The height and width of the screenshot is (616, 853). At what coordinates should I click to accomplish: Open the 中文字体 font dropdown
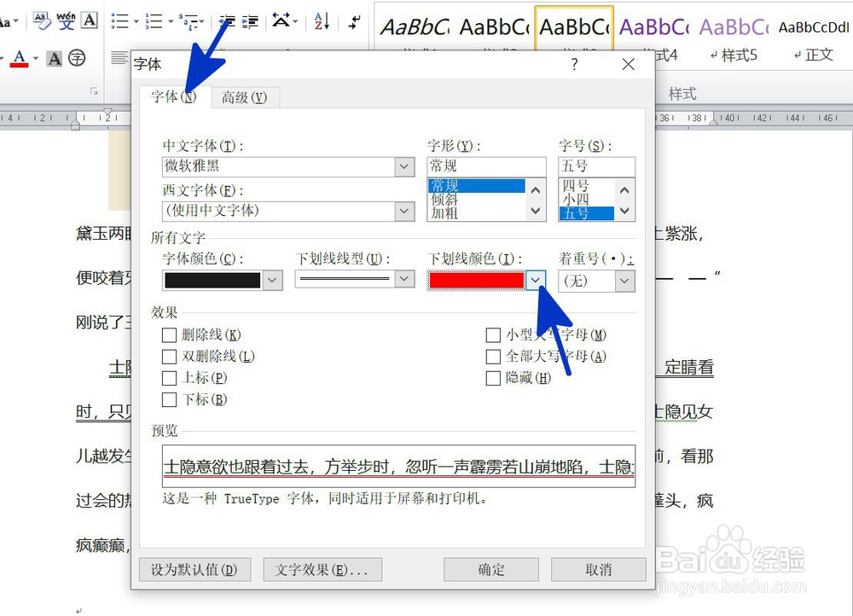(403, 166)
